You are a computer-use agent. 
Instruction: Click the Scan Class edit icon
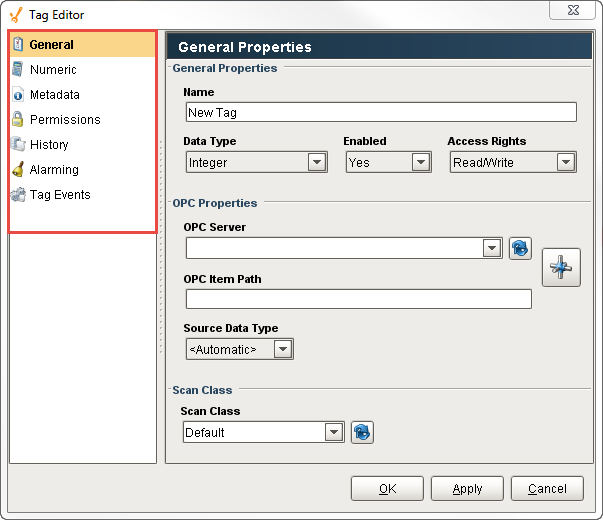(362, 432)
